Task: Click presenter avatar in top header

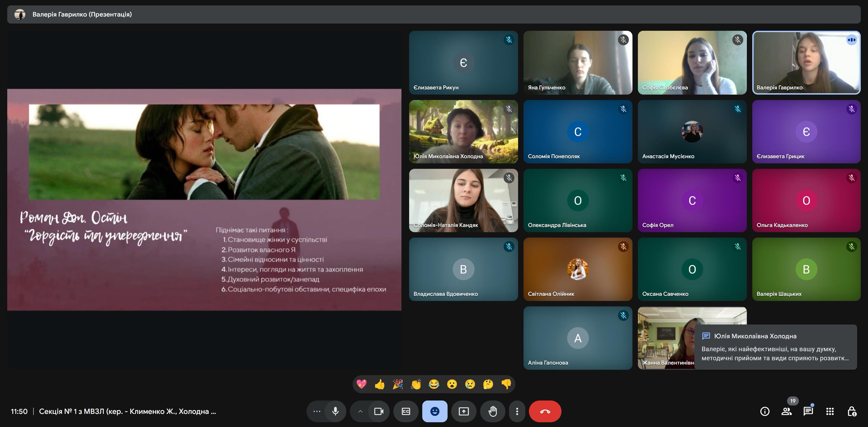Action: tap(20, 14)
